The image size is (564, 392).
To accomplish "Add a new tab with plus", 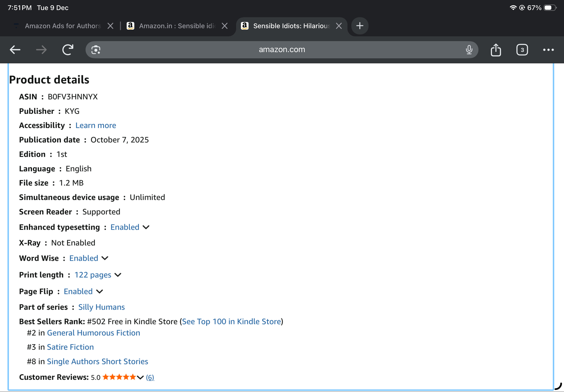I will 360,26.
